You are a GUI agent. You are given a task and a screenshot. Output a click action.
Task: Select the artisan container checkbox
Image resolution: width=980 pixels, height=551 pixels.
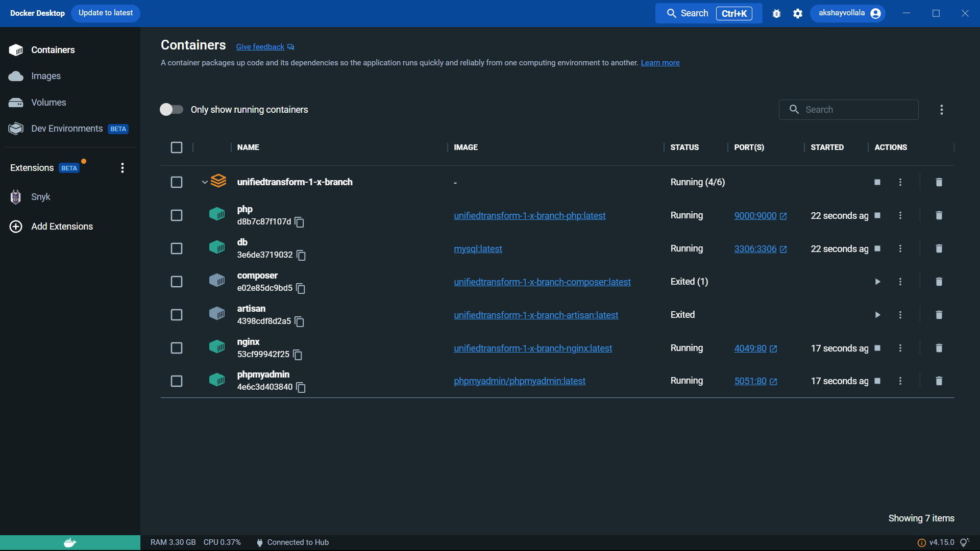177,315
